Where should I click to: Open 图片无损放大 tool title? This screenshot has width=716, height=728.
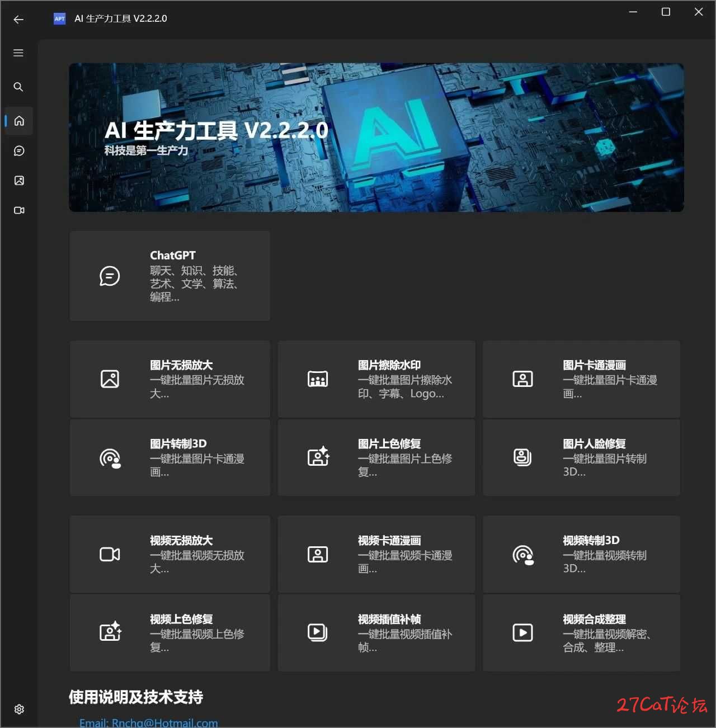click(x=181, y=365)
